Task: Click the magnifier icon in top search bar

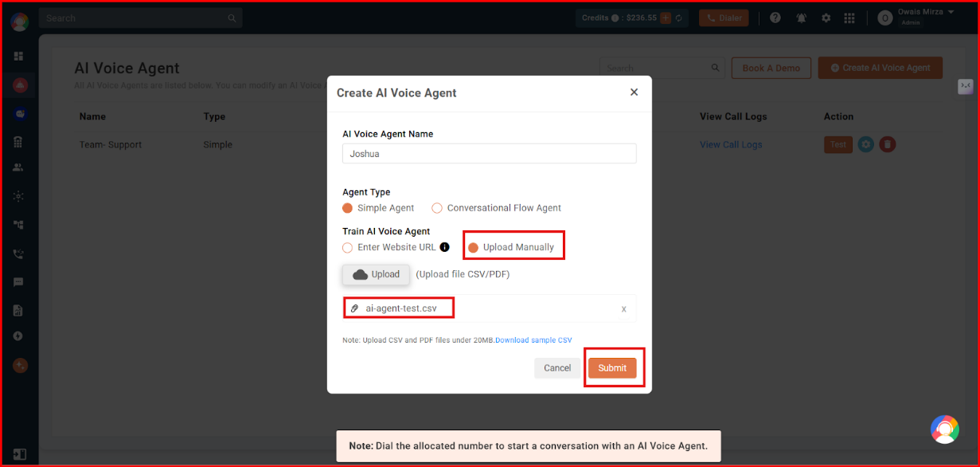Action: (x=232, y=18)
